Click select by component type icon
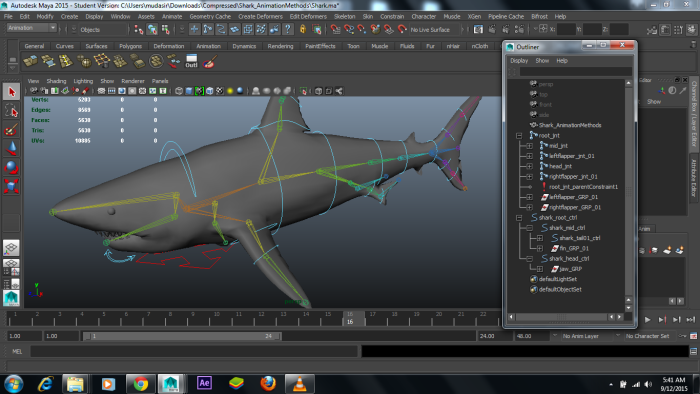 (166, 29)
